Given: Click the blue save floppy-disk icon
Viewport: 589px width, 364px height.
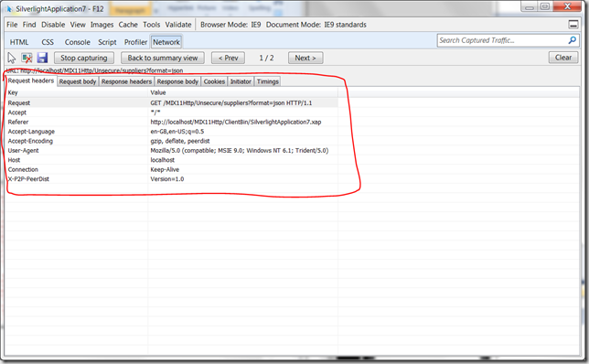Looking at the screenshot, I should tap(42, 58).
